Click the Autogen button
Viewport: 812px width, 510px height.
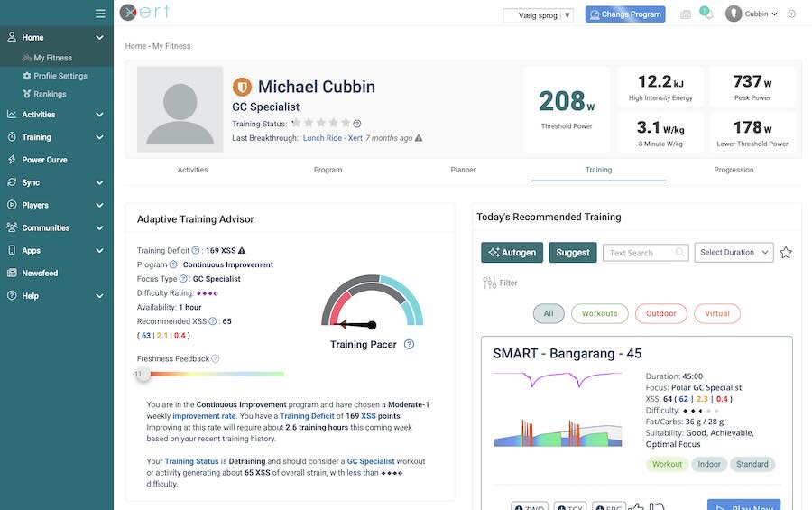point(512,253)
